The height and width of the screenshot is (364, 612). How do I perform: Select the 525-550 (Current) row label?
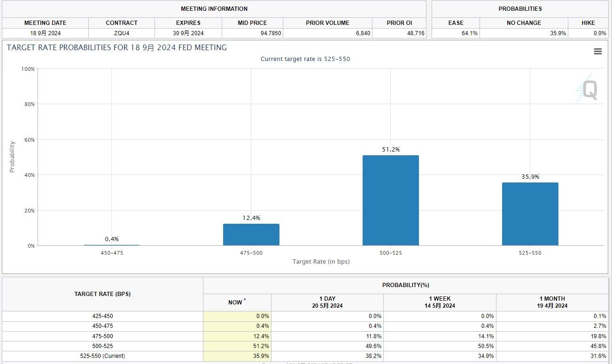click(102, 356)
